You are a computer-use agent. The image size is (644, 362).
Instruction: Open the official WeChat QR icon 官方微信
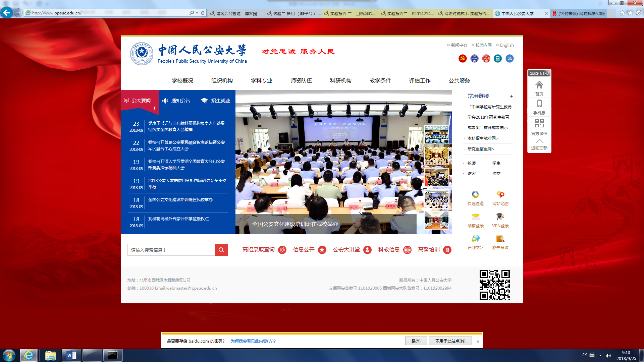click(539, 123)
